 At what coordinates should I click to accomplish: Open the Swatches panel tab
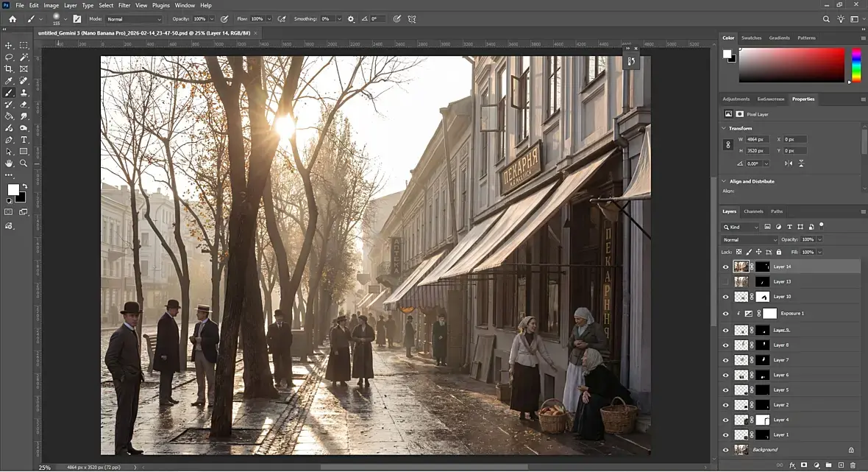pos(751,38)
